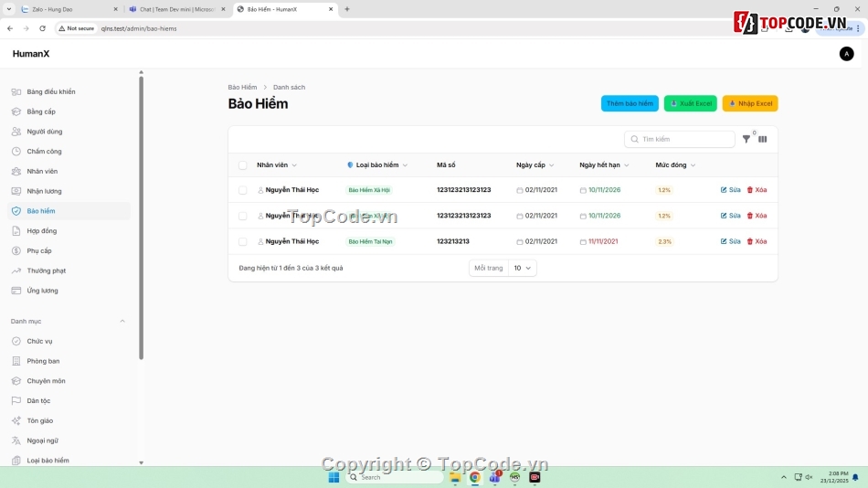868x488 pixels.
Task: Click sidebar scroll-down arrow
Action: 141,462
